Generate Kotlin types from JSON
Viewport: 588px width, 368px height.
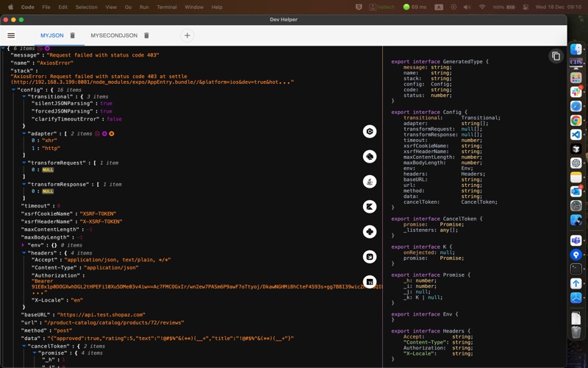pos(370,207)
